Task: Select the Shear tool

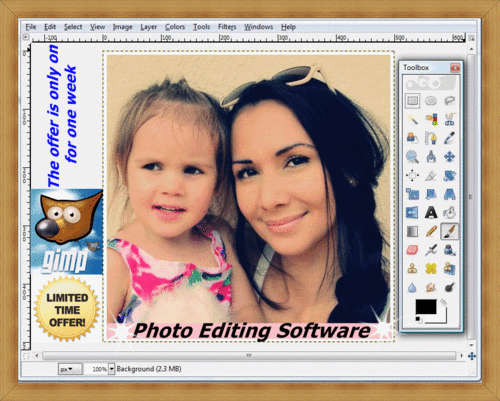Action: tap(431, 194)
